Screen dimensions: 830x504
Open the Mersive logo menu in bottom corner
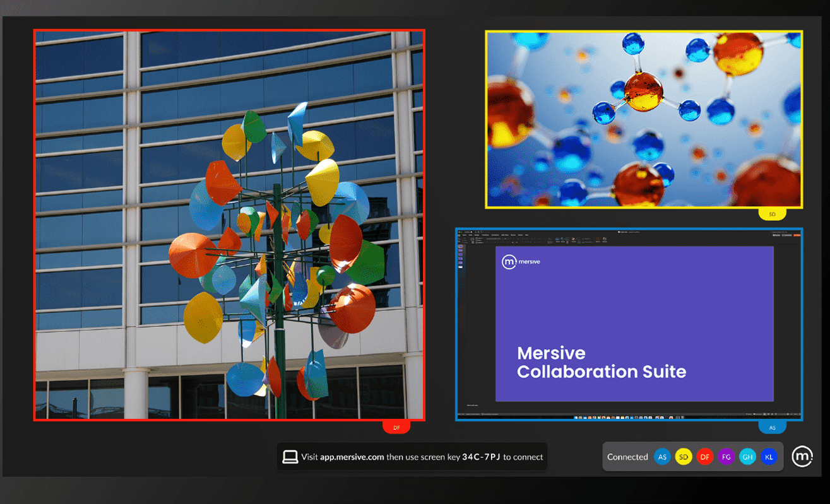802,456
